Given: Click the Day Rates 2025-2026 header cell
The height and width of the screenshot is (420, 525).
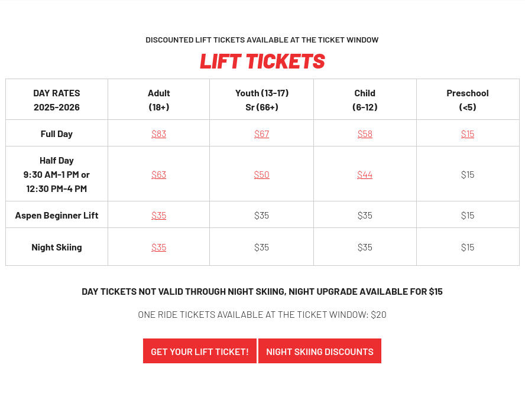Looking at the screenshot, I should [x=57, y=100].
